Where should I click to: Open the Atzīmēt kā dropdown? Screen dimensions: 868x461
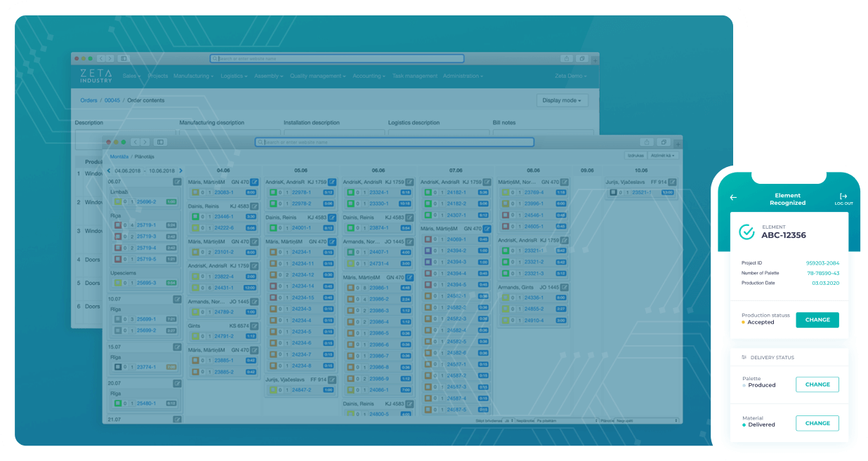point(663,156)
